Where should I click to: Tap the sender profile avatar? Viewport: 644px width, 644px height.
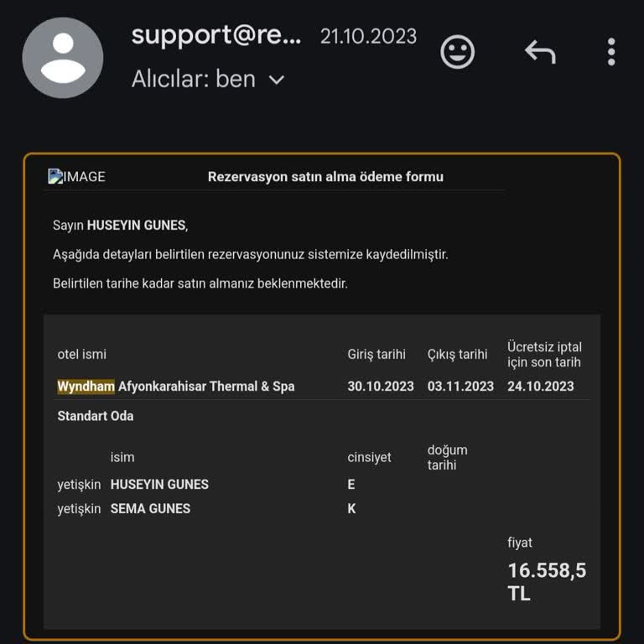point(63,57)
